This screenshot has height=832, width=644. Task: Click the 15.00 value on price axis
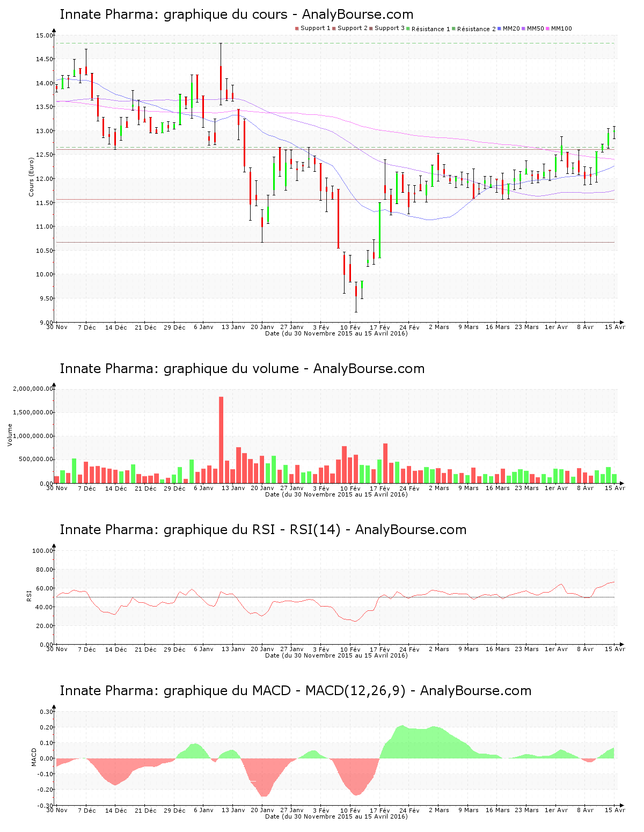pos(44,35)
